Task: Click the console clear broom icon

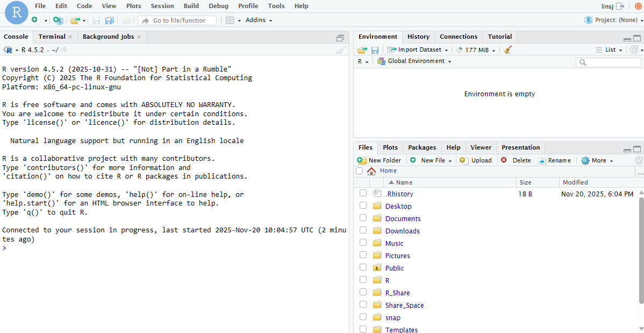Action: [x=341, y=50]
